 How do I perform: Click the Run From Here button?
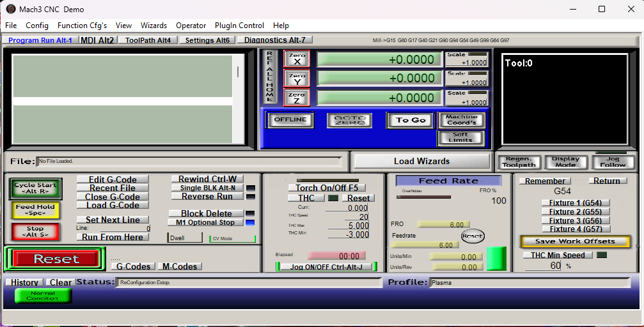pyautogui.click(x=113, y=237)
